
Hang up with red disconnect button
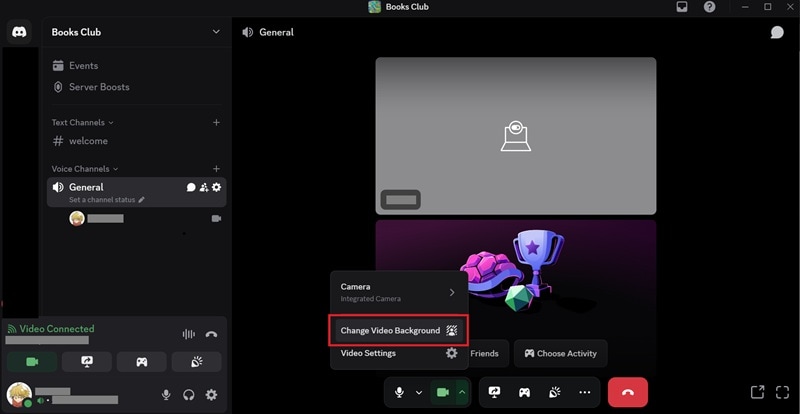(x=628, y=392)
